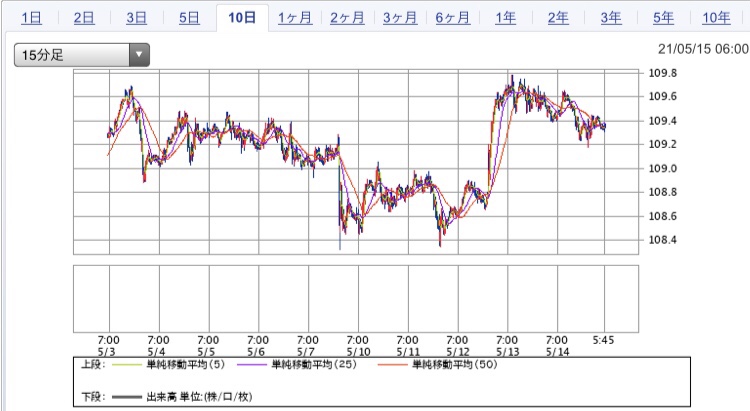Screen dimensions: 750x411
Task: Select the 5日 period tab
Action: pyautogui.click(x=189, y=18)
